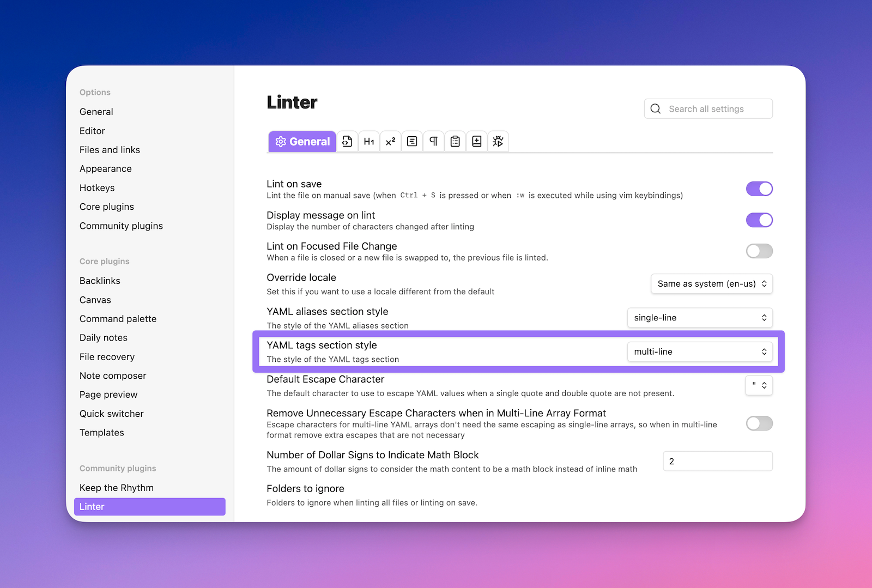
Task: Open the Content tab with the text-box icon
Action: click(x=412, y=142)
